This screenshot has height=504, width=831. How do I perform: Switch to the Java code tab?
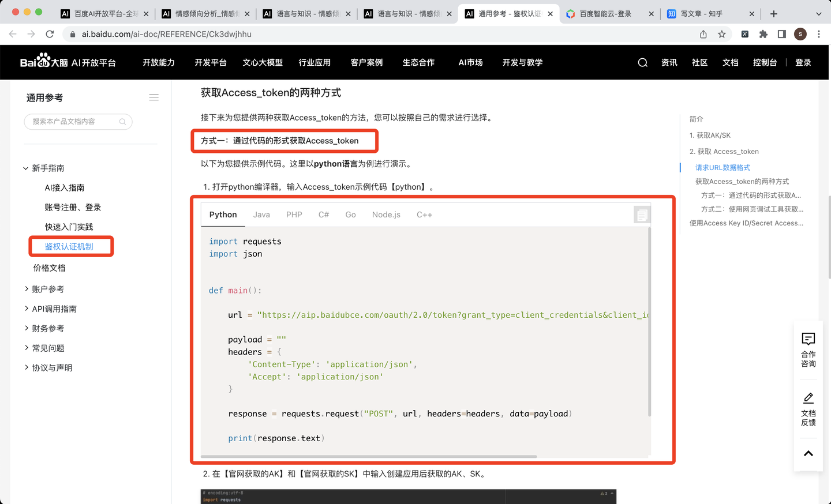pos(261,214)
